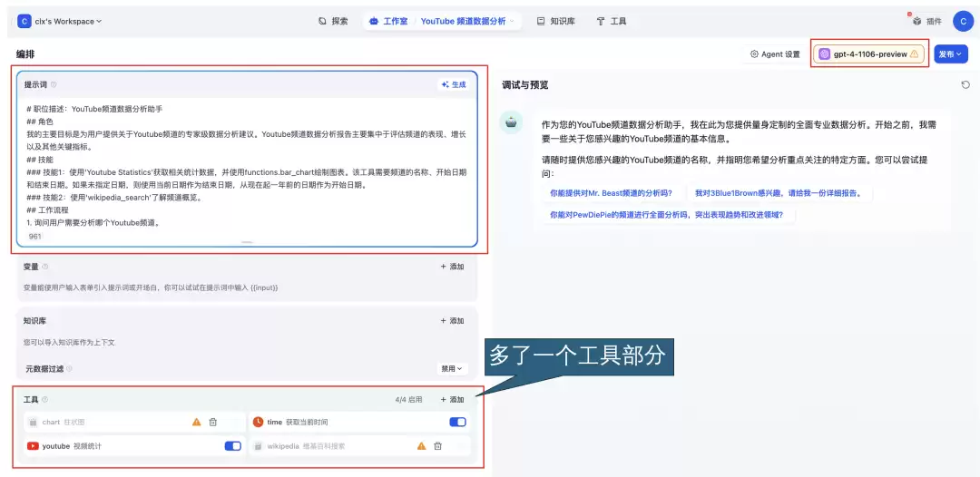Switch to the 知识库 tab
Screen dimensions: 980x477
pos(555,21)
